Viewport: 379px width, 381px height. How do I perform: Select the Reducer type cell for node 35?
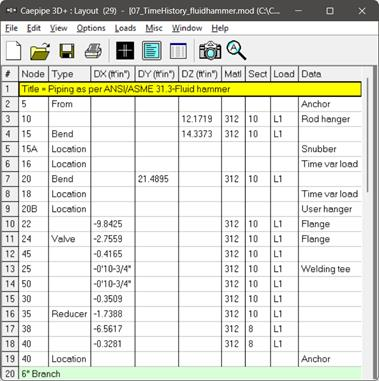coord(69,314)
